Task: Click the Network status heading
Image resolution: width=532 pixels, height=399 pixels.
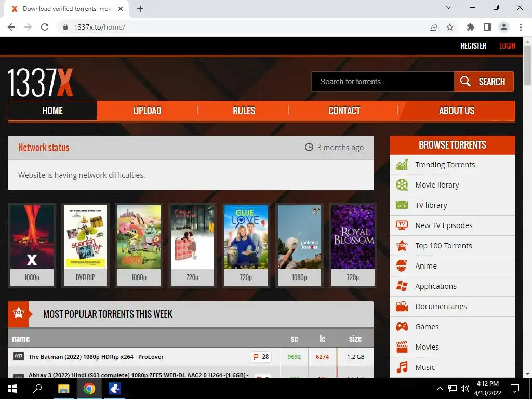Action: coord(44,148)
